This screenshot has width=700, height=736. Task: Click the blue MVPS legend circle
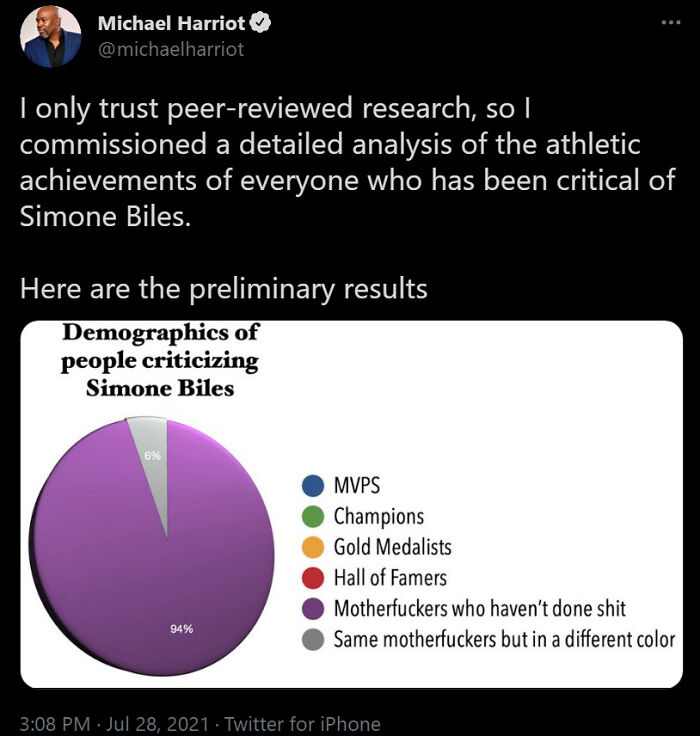(x=313, y=487)
